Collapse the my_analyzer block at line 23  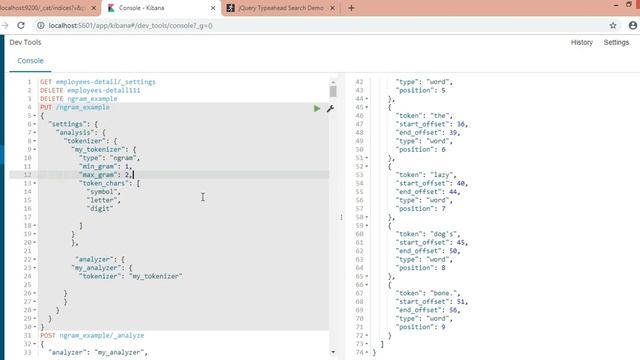[x=35, y=268]
